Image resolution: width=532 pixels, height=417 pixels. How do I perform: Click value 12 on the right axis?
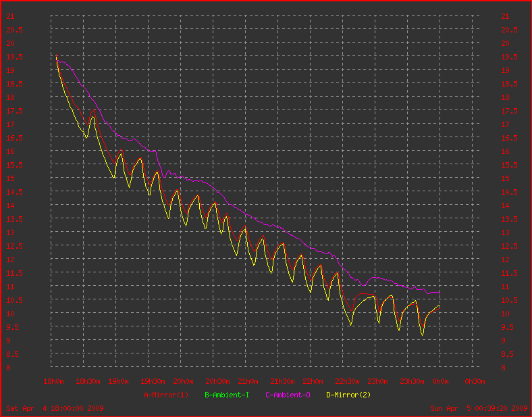tap(505, 260)
